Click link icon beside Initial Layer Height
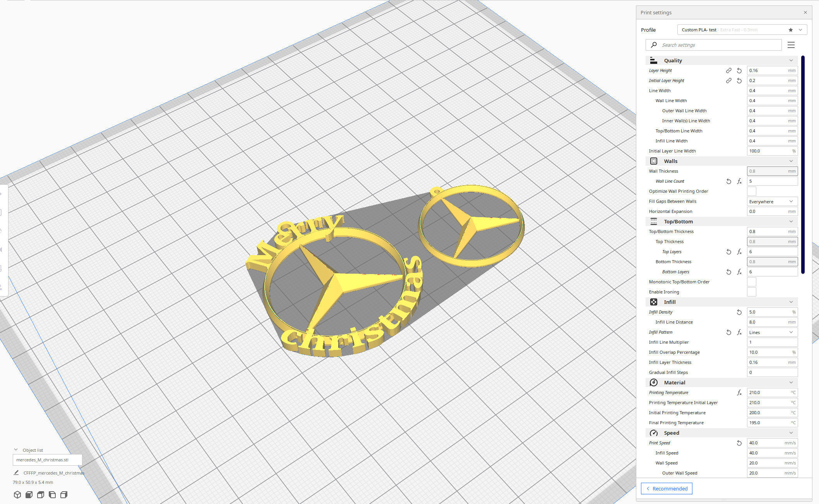Viewport: 819px width, 504px height. [728, 81]
